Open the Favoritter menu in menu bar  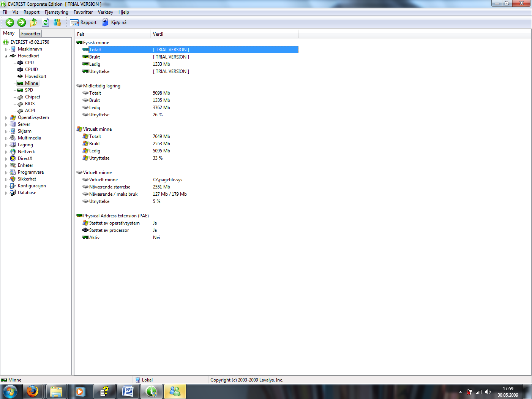pyautogui.click(x=83, y=12)
